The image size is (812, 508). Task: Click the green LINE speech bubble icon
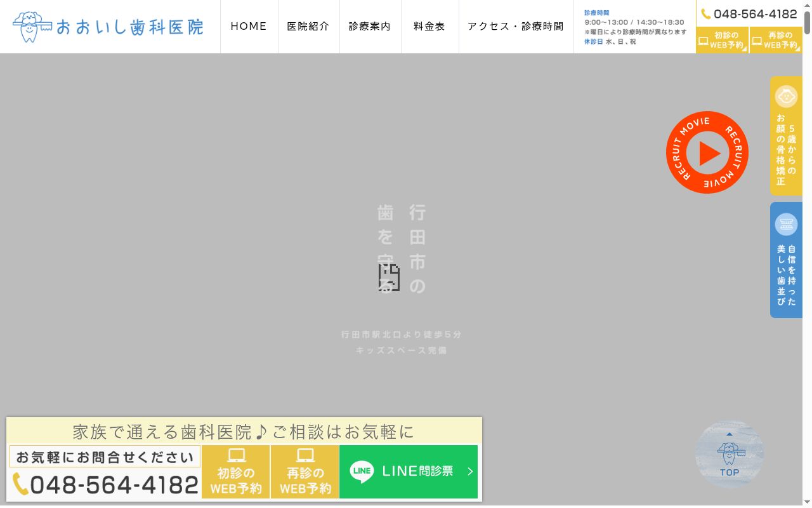[x=362, y=472]
